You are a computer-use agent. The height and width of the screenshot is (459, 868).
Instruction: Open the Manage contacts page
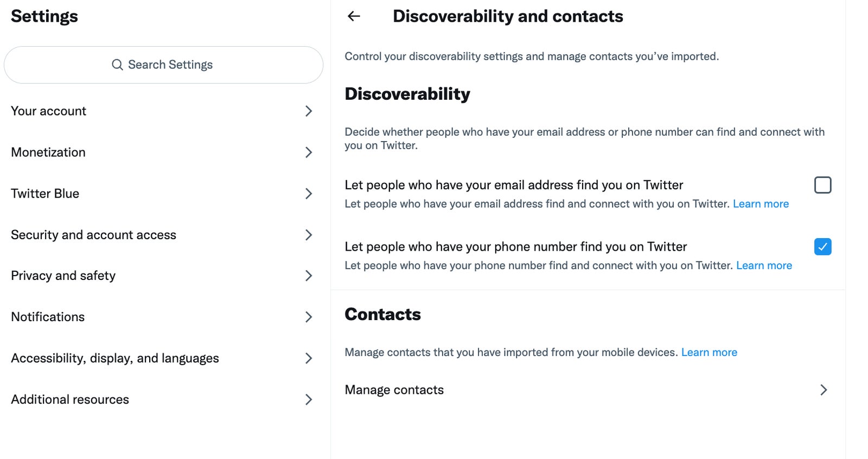pyautogui.click(x=394, y=390)
